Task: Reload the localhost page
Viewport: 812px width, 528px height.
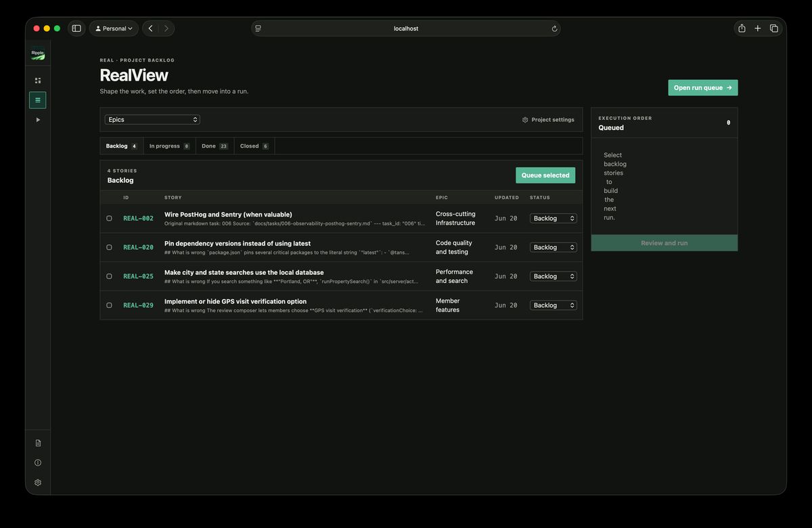Action: (x=554, y=28)
